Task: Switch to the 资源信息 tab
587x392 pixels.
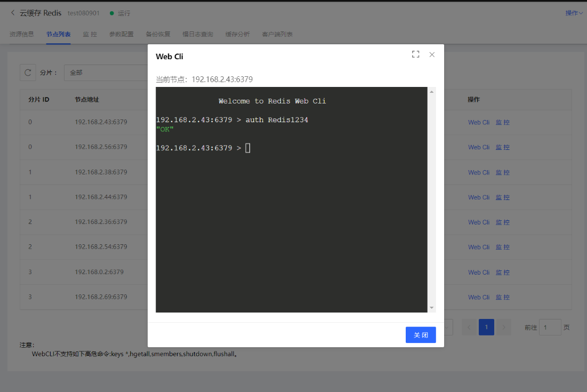Action: [22, 34]
